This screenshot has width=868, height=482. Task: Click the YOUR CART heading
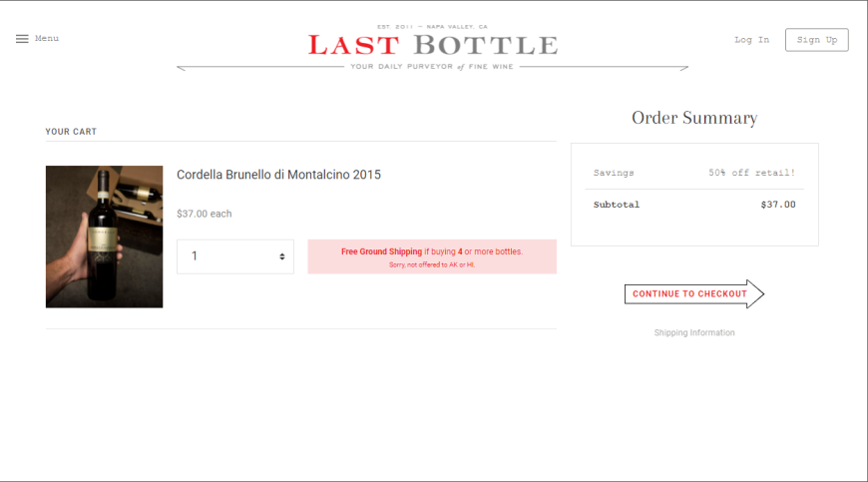click(x=71, y=132)
